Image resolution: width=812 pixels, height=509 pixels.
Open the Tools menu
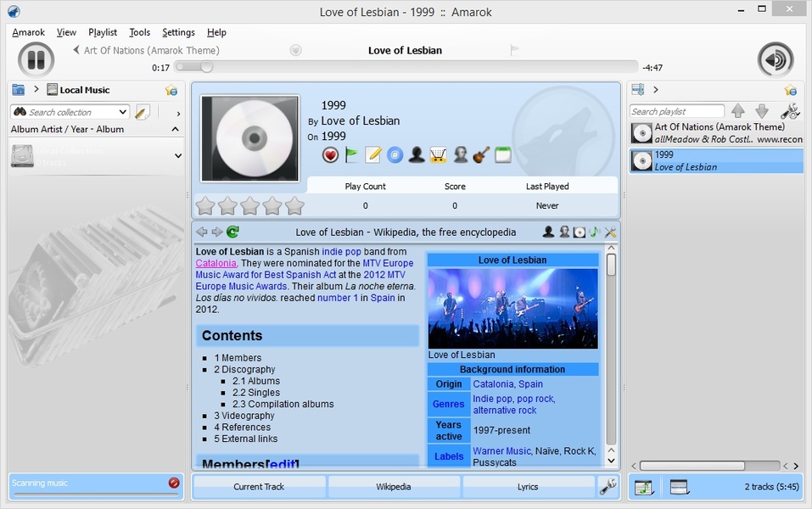pos(139,32)
